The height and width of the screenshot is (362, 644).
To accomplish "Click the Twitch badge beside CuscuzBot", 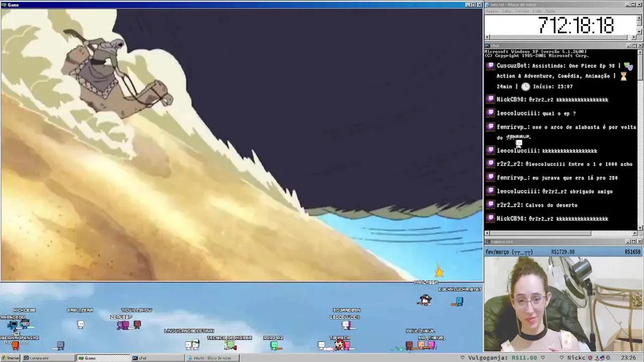I will click(x=491, y=66).
